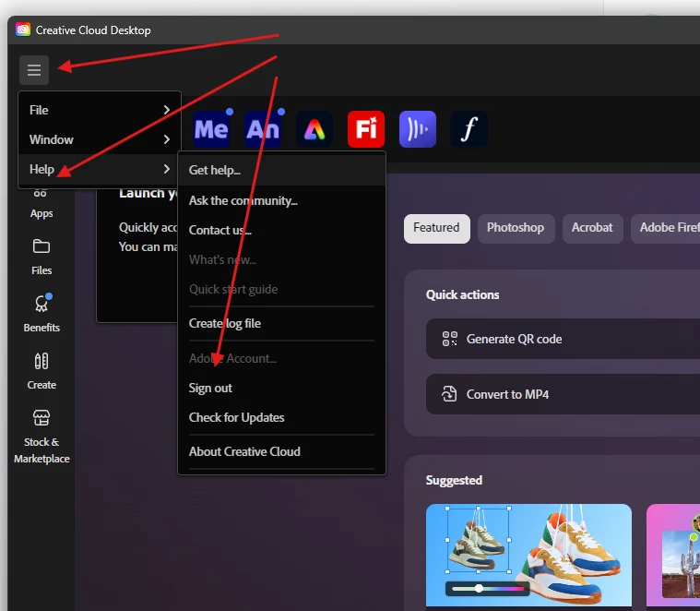Expand the Help submenu arrow
This screenshot has width=700, height=611.
pos(167,169)
